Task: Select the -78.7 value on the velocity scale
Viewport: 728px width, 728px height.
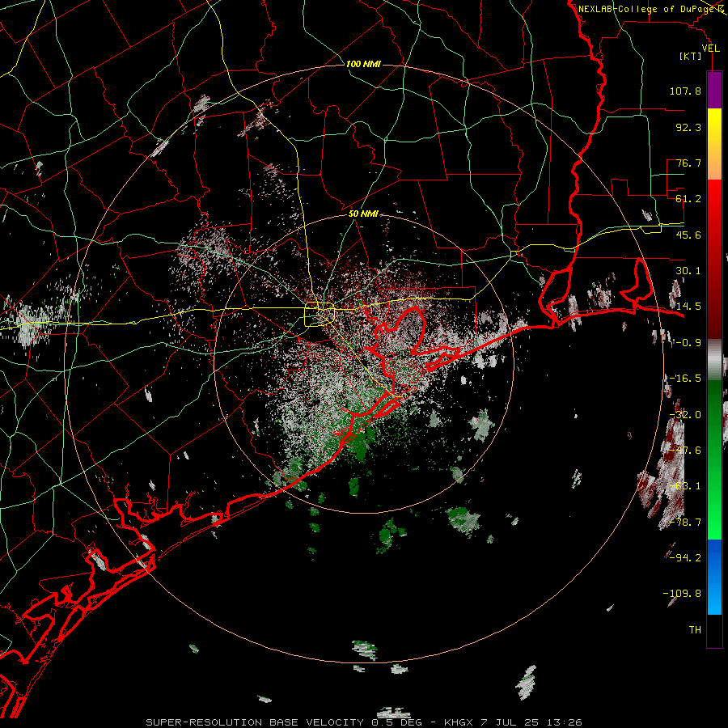Action: 685,523
